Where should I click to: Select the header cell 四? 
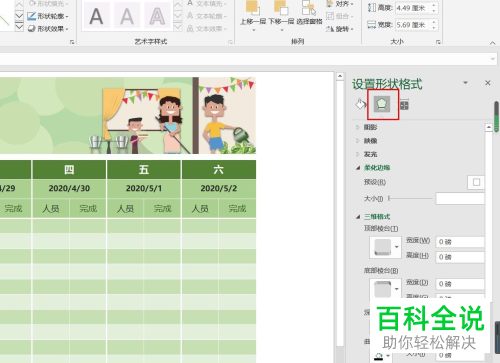coord(69,170)
